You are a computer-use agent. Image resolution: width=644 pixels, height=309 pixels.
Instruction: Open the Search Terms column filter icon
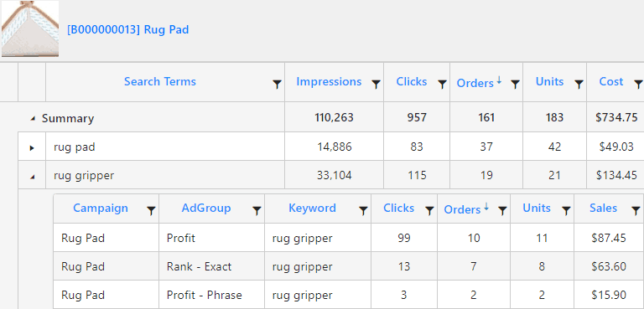click(x=278, y=85)
